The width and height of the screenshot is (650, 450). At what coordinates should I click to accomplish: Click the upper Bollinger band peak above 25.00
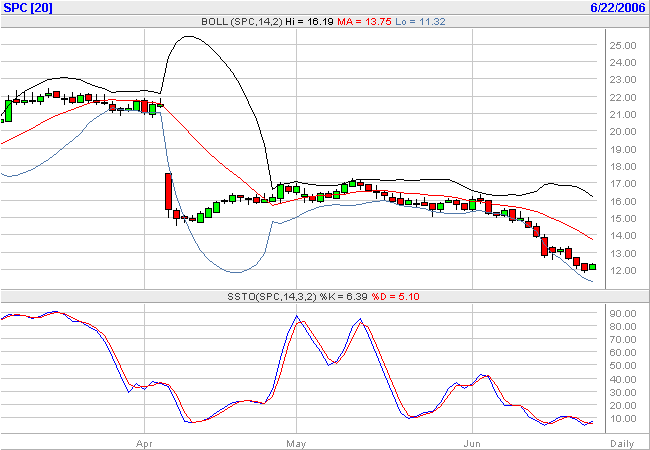(x=189, y=36)
